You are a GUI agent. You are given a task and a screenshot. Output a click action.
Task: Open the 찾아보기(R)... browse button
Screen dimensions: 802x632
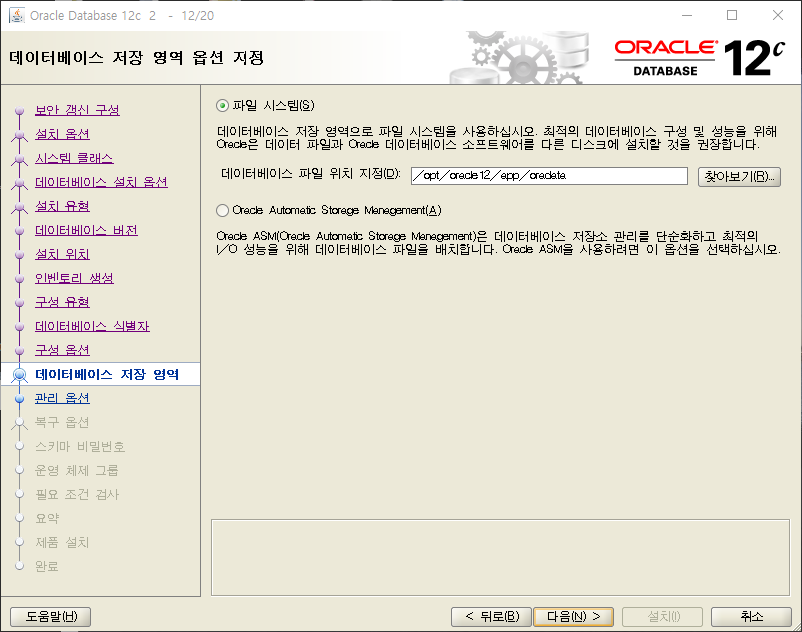point(739,176)
